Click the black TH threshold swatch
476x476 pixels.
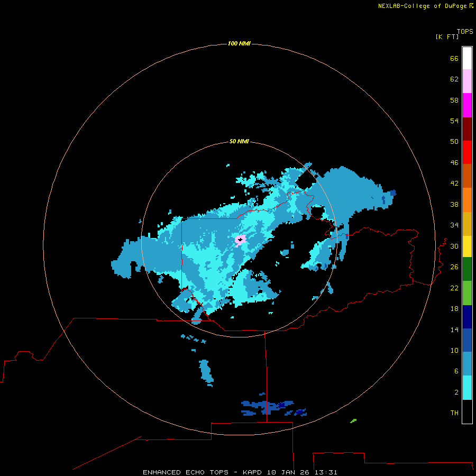tap(467, 411)
